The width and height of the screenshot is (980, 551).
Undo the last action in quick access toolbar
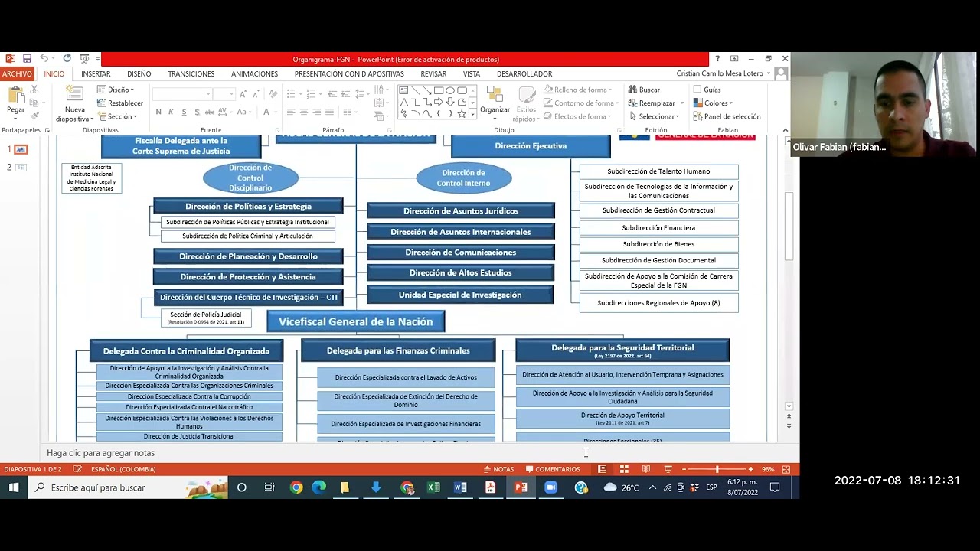click(44, 59)
